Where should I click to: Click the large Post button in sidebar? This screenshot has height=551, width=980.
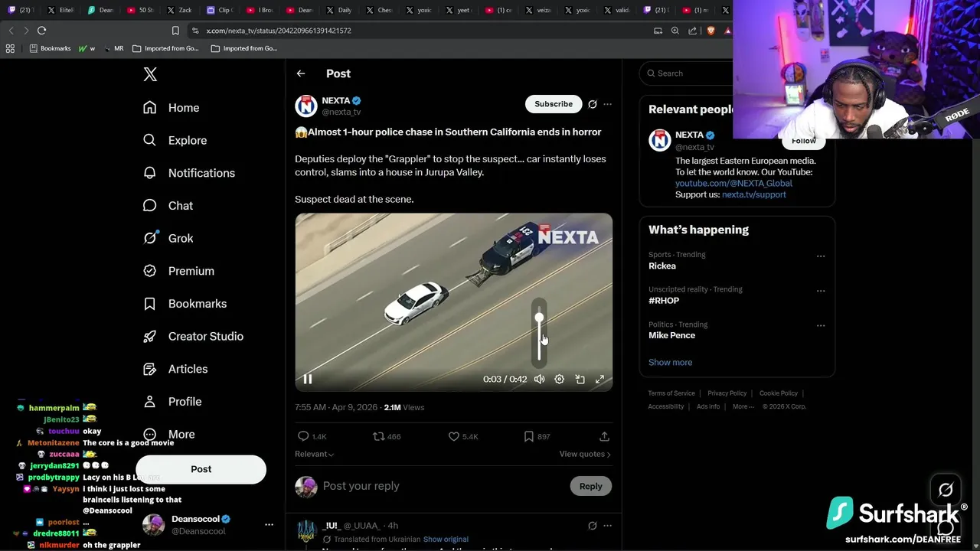tap(201, 469)
